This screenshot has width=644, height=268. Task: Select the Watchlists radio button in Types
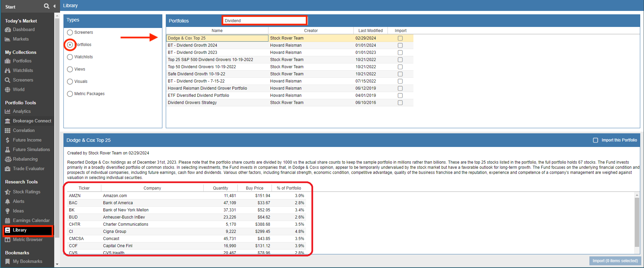click(x=70, y=57)
